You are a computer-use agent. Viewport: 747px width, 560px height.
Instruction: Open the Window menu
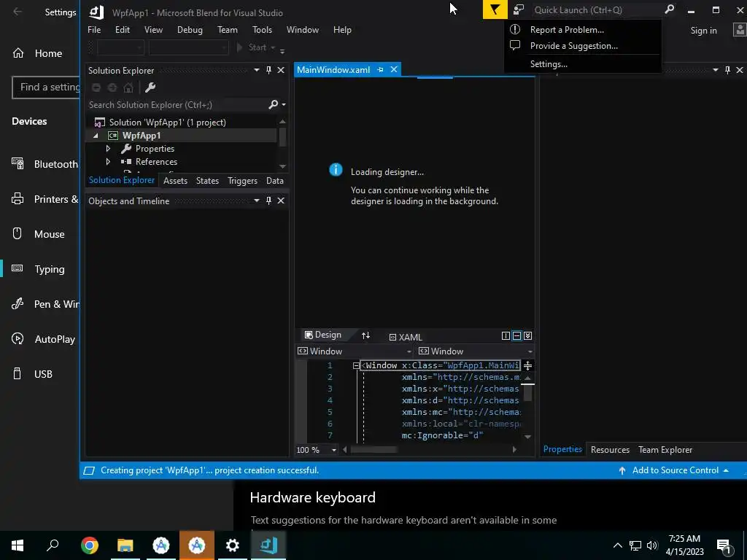click(x=303, y=29)
